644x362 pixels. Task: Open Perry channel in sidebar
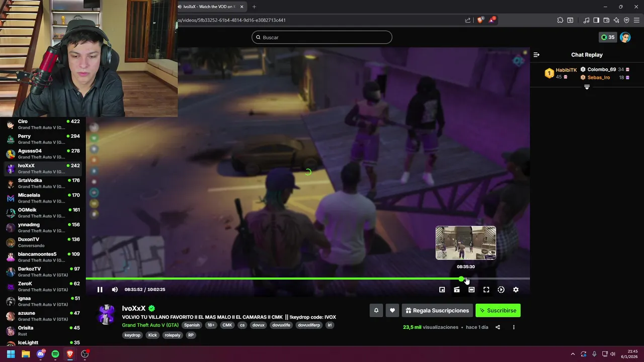point(43,139)
